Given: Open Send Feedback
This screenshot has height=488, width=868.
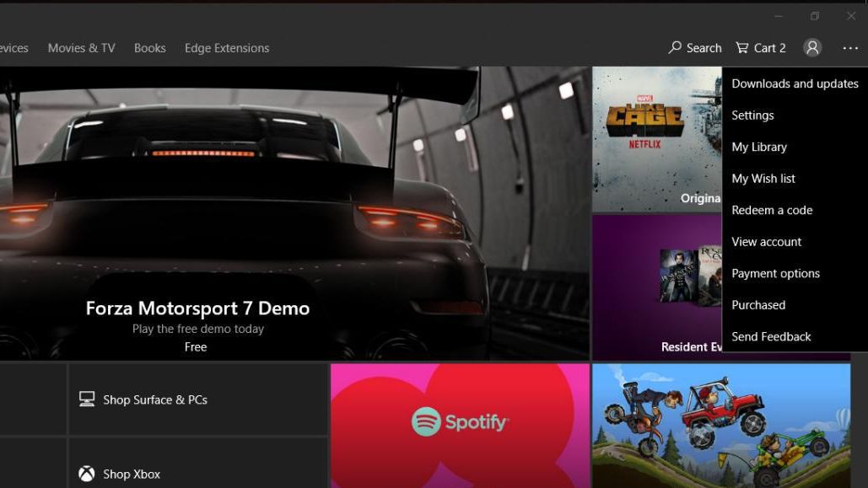Looking at the screenshot, I should pyautogui.click(x=770, y=336).
